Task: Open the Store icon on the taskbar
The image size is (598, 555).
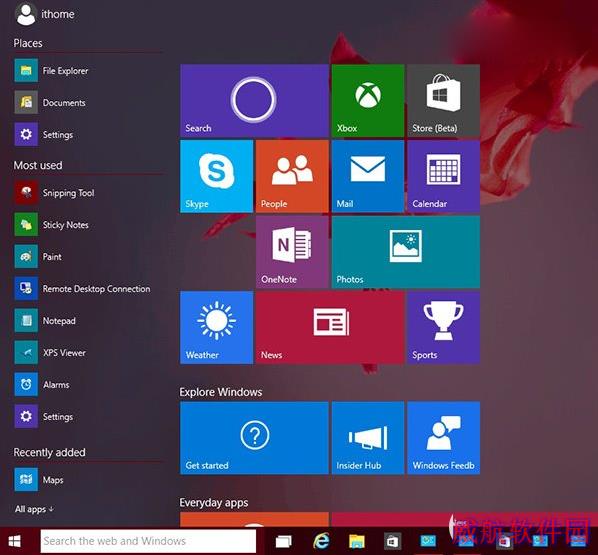Action: pos(392,541)
